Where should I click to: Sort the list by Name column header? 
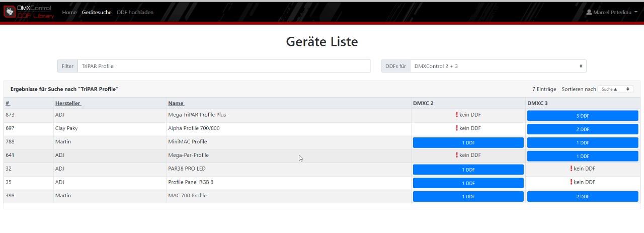(x=176, y=103)
